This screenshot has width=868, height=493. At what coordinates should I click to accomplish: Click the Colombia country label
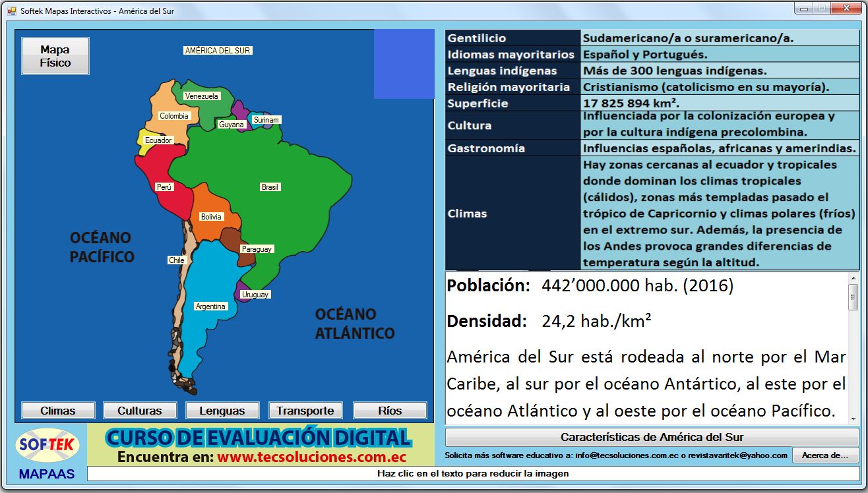click(174, 116)
